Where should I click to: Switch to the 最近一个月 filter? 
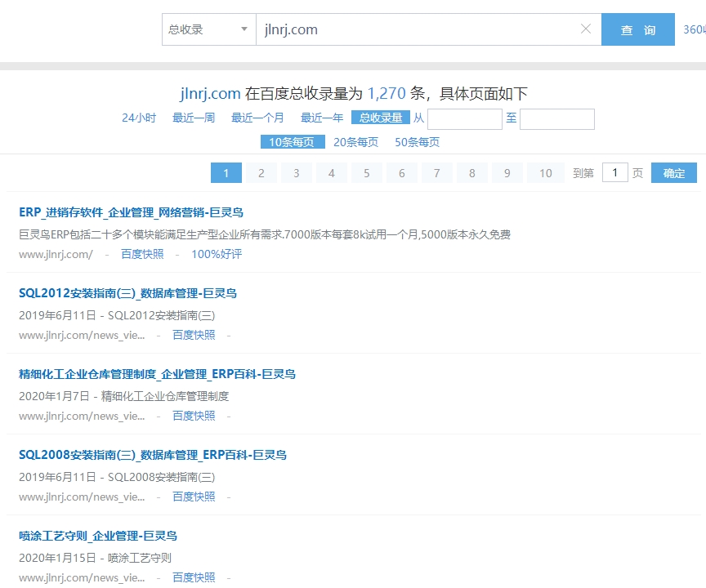(x=257, y=118)
